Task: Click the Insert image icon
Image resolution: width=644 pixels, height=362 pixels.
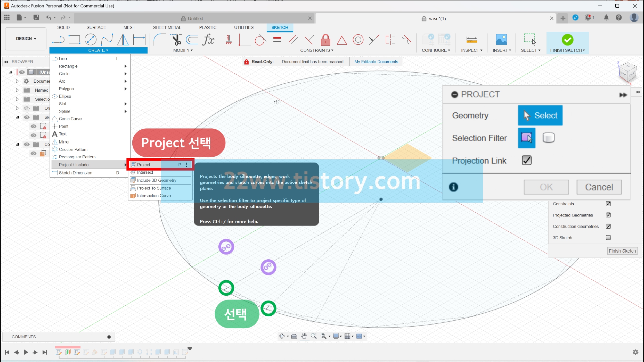Action: 501,40
